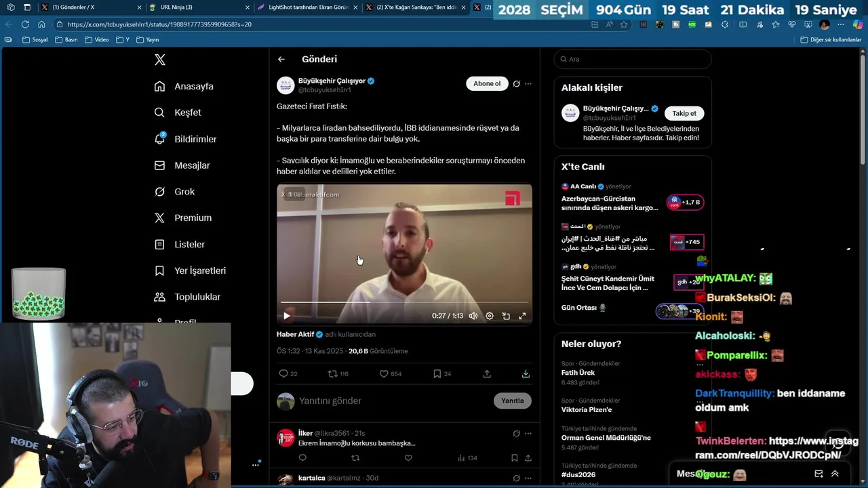Image resolution: width=868 pixels, height=488 pixels.
Task: Open Diğer sık kullanılanlar folder
Action: [831, 40]
